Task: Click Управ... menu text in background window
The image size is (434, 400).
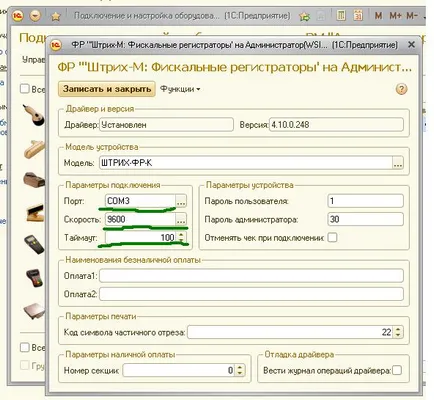Action: click(33, 60)
